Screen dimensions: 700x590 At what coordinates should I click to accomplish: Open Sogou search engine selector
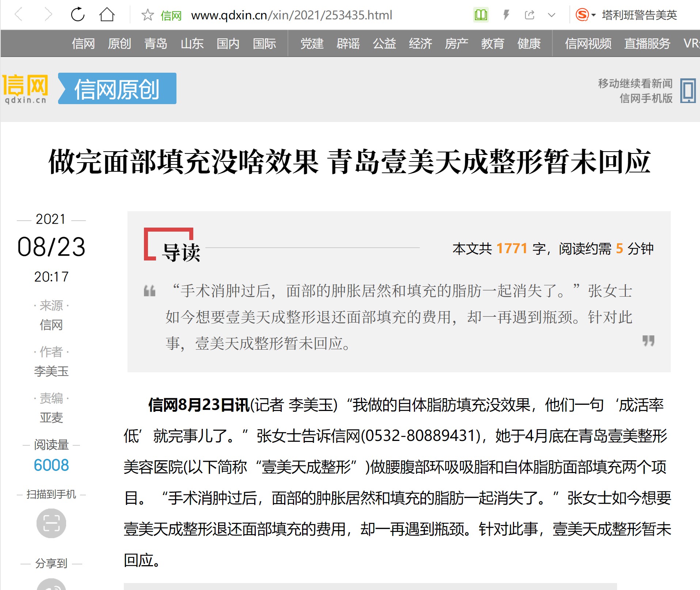585,15
